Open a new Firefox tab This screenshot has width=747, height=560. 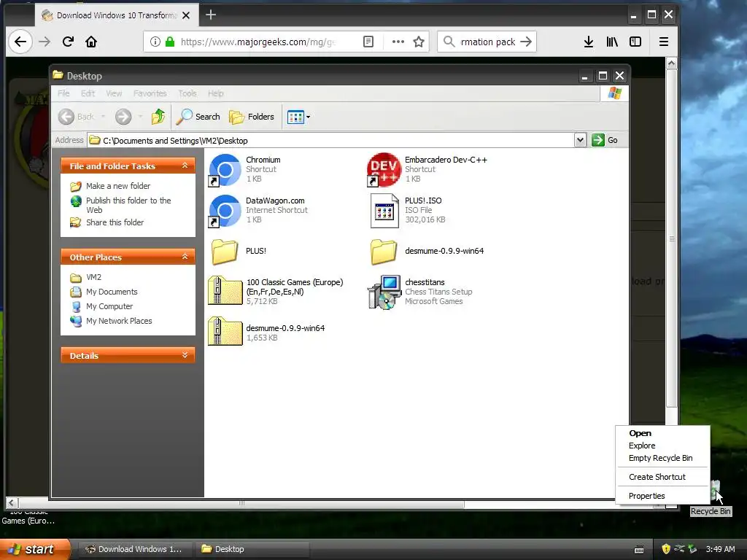[211, 15]
